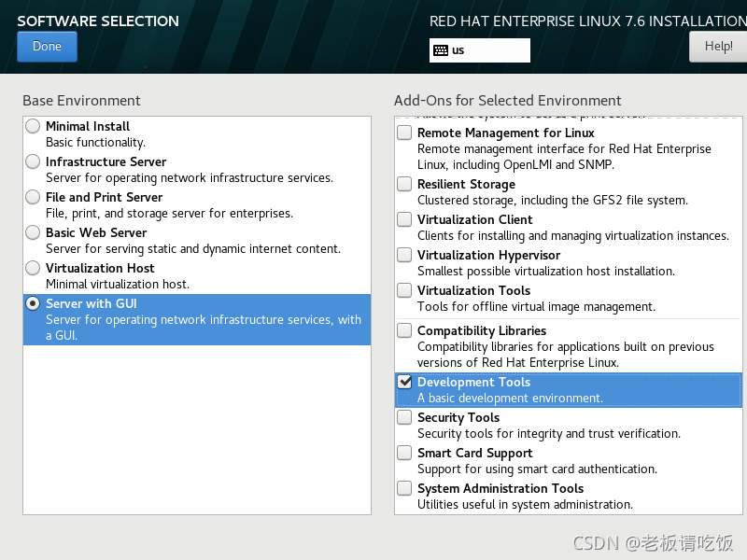This screenshot has height=560, width=747.
Task: Click the 'Remote Management for Linux' label
Action: (x=506, y=133)
